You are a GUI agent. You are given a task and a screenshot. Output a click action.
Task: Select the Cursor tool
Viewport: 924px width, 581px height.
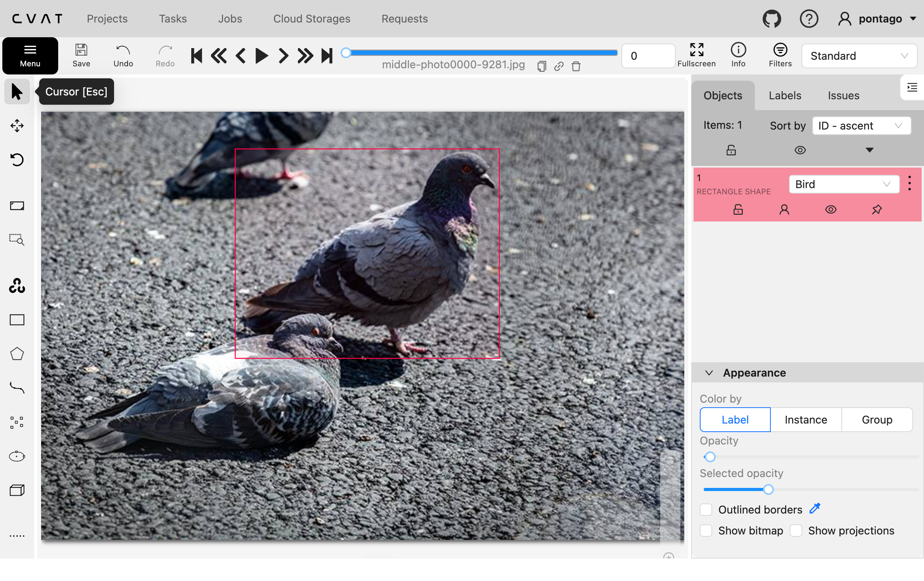[x=17, y=92]
